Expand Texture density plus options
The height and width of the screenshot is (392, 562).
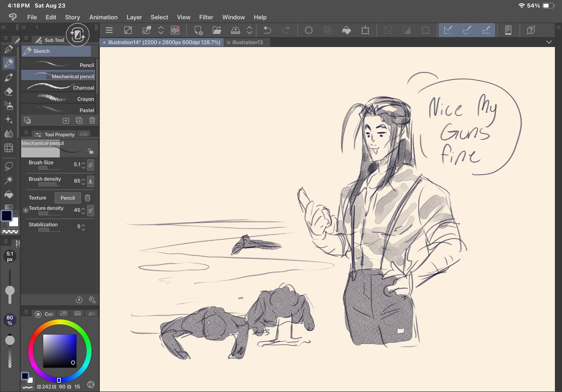[26, 210]
